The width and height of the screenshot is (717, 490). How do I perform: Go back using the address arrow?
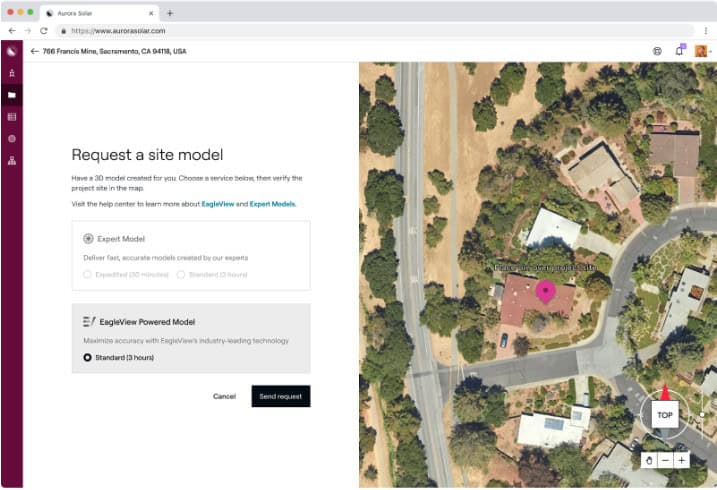point(34,51)
